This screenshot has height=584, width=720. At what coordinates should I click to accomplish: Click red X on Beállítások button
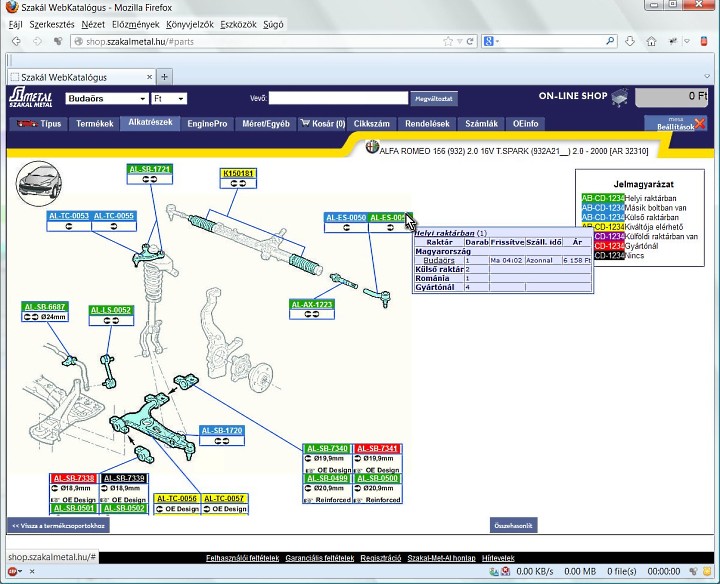(x=700, y=123)
